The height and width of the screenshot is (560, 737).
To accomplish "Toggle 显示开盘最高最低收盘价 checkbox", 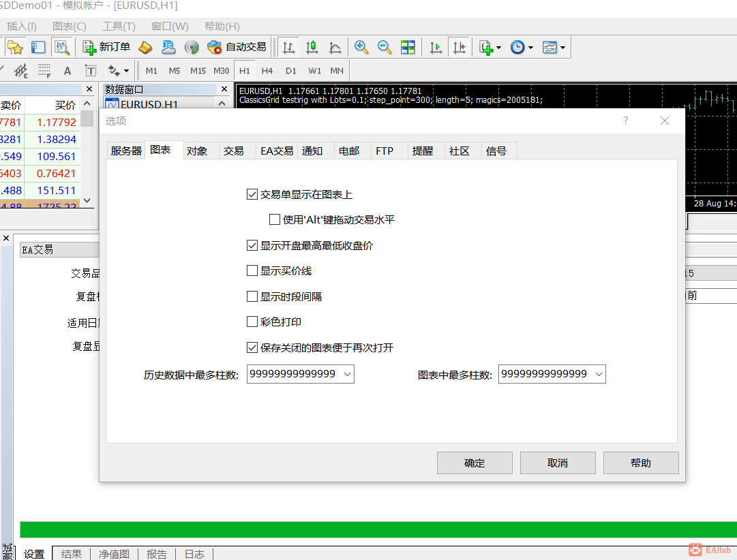I will [252, 245].
